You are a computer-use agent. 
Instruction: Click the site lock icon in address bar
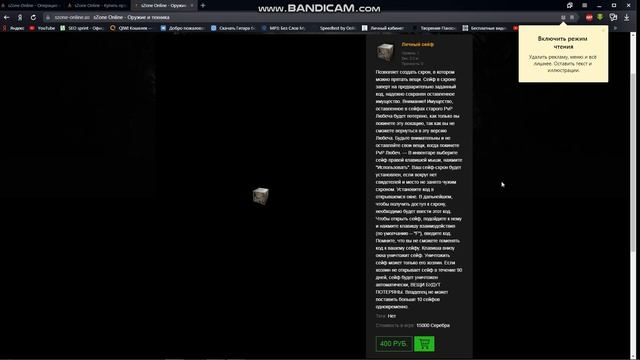[x=48, y=17]
